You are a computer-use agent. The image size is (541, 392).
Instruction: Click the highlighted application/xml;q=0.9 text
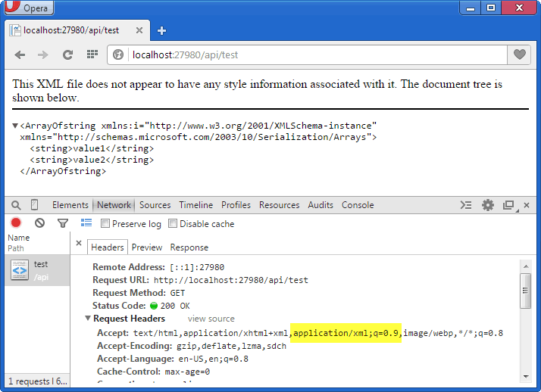pos(346,333)
